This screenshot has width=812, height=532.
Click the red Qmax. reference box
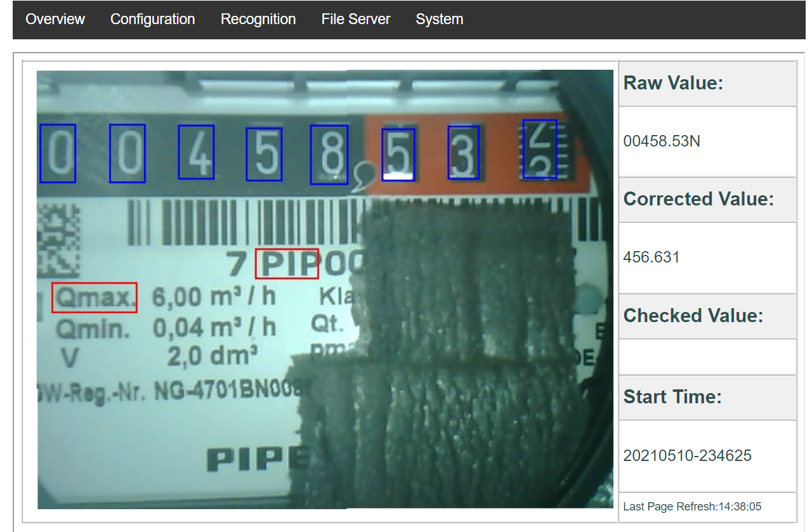(95, 297)
